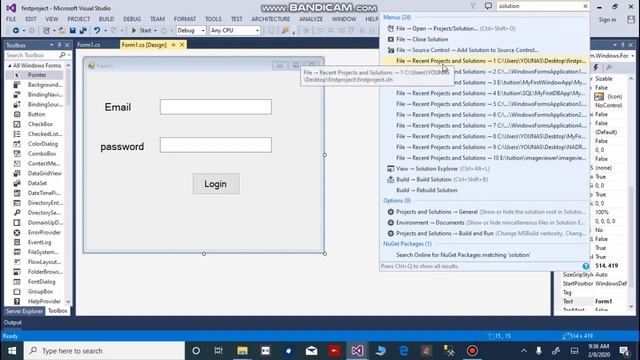Click the HelpProvider icon in Toolbox
The image size is (640, 360).
click(17, 301)
